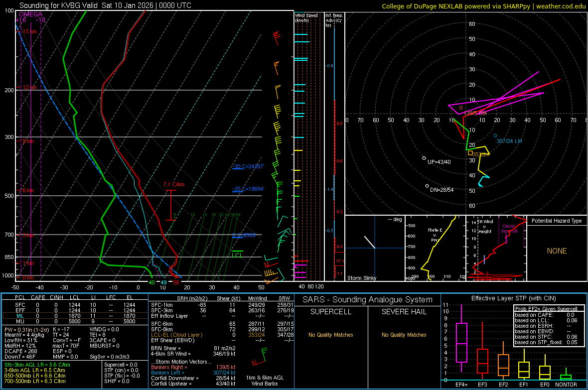Select the 9 km height marker
Viewport: 588px width, 390px height.
coord(28,141)
